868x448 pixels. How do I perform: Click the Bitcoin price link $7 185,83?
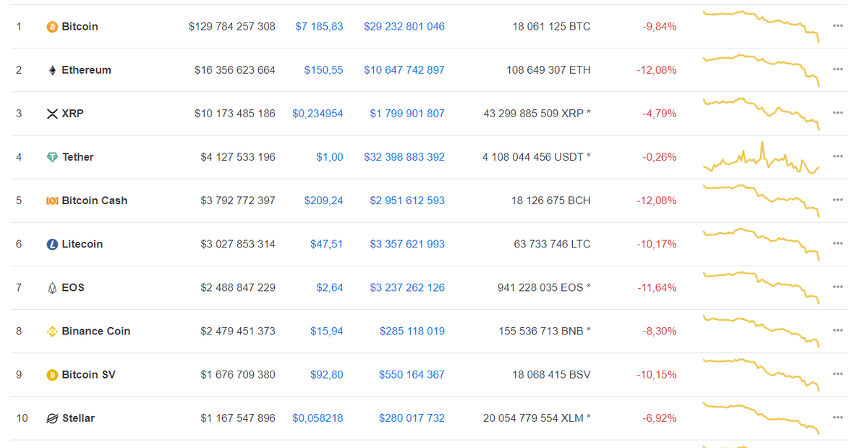pyautogui.click(x=319, y=26)
